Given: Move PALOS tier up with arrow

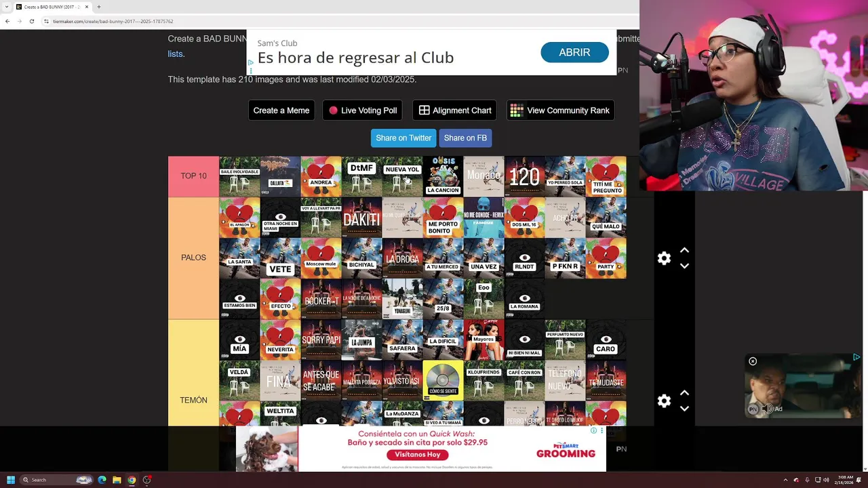Looking at the screenshot, I should [684, 251].
